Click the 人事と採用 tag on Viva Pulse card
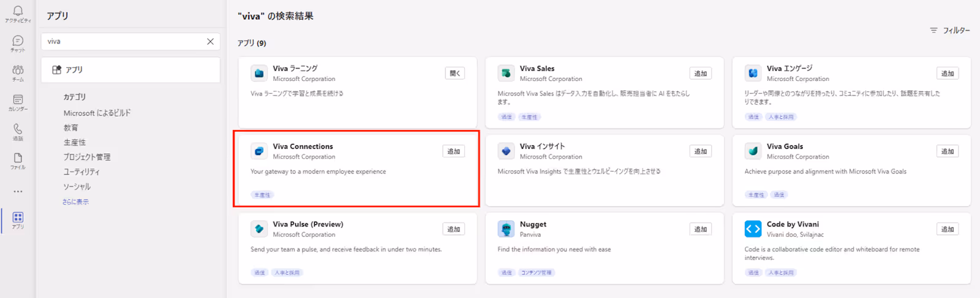This screenshot has width=980, height=298. [x=287, y=273]
